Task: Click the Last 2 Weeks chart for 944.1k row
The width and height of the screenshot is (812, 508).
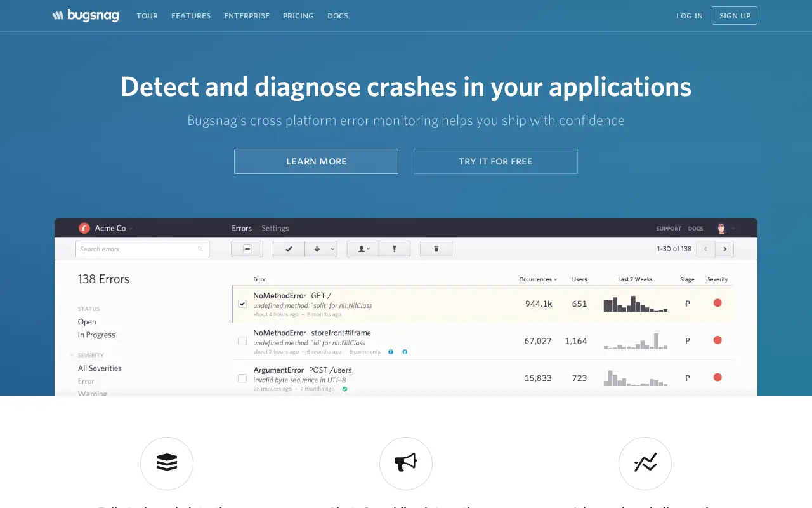Action: (636, 304)
